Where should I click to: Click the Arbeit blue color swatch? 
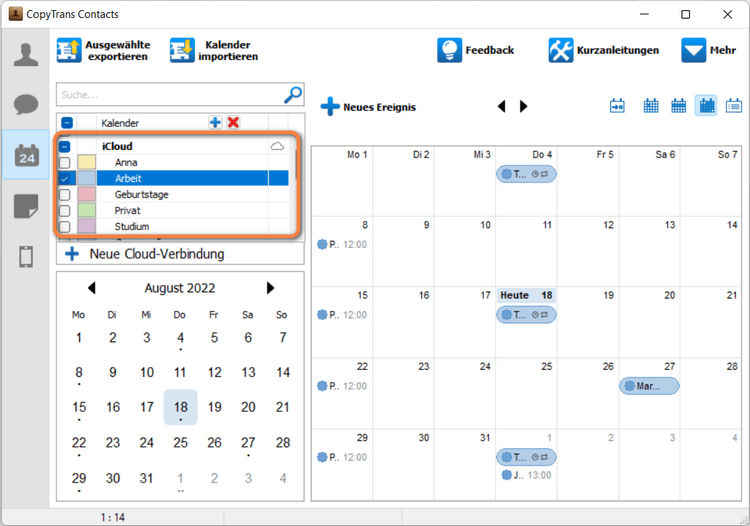click(x=87, y=178)
